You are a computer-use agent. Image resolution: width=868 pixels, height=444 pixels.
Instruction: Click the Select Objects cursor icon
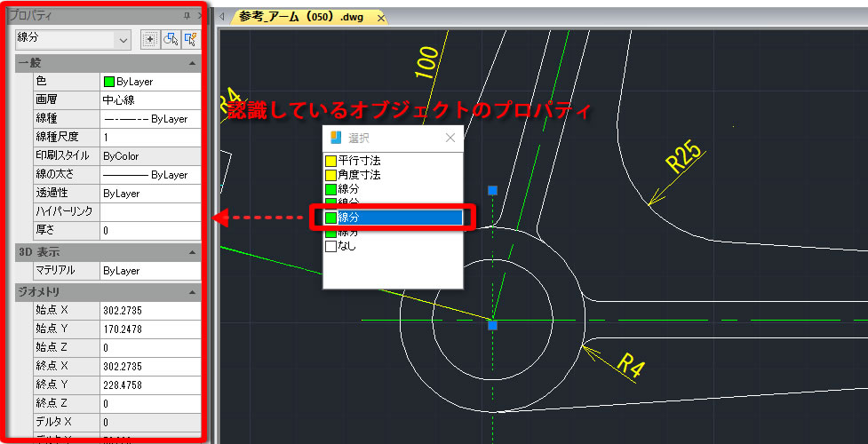[x=171, y=39]
